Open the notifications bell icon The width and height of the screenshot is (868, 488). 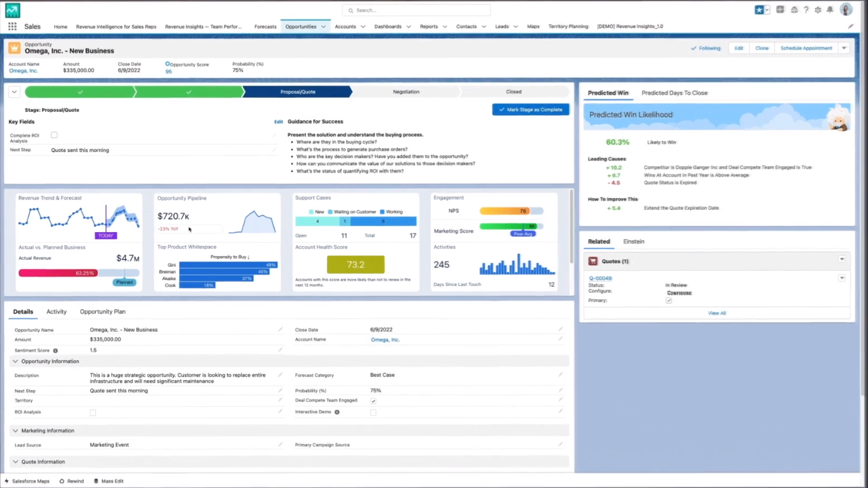point(830,10)
